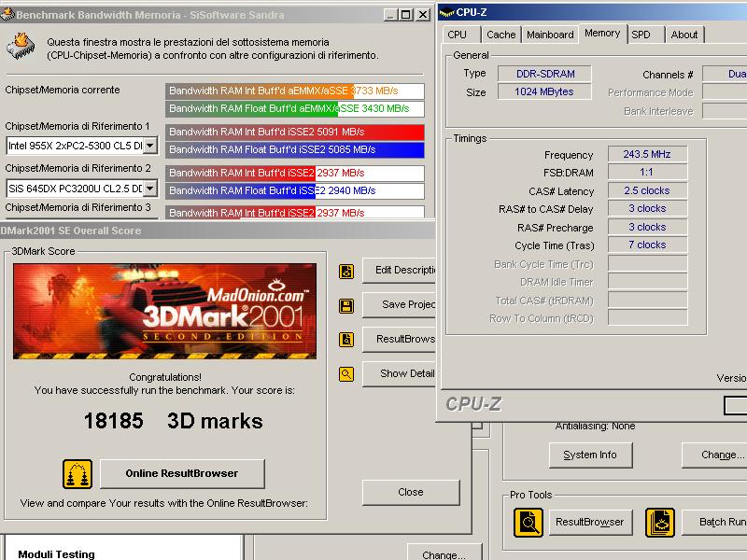Click the Close button in 3DMark score

[411, 493]
